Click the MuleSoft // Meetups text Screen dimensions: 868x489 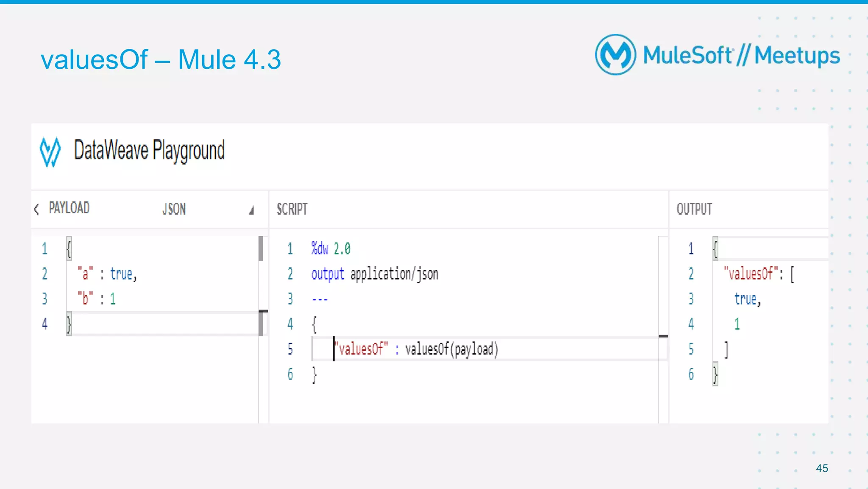(x=741, y=56)
